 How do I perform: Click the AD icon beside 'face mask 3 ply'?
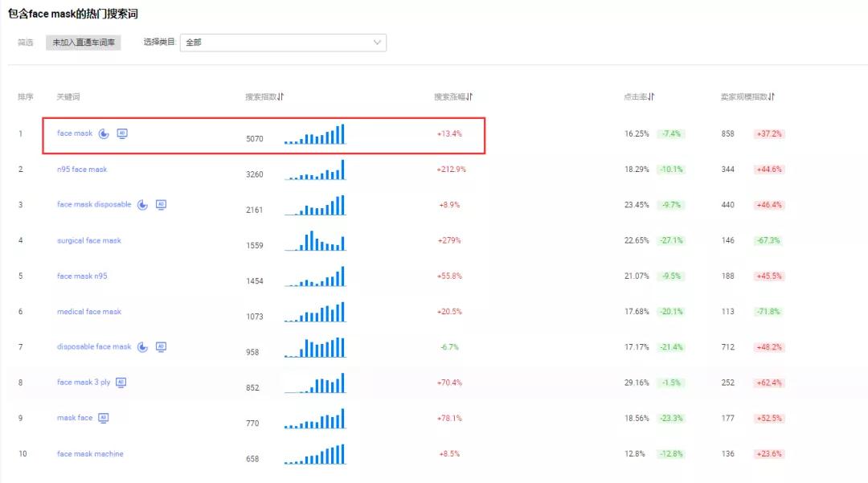pyautogui.click(x=121, y=383)
